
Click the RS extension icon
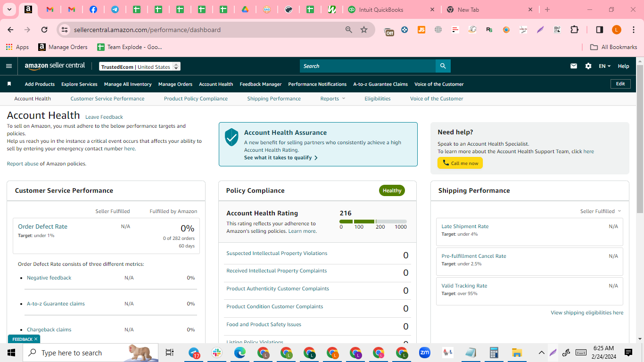(489, 30)
